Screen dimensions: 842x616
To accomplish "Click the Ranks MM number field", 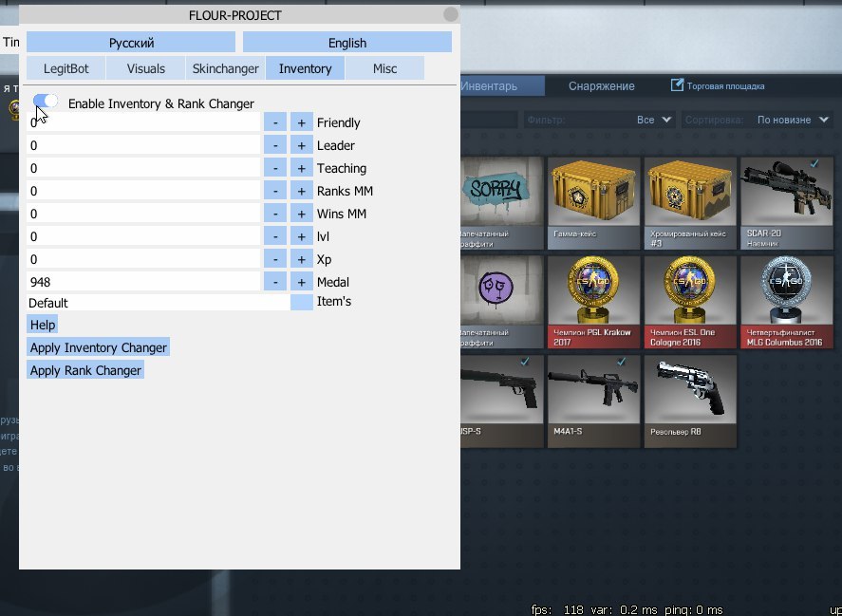I will (143, 191).
